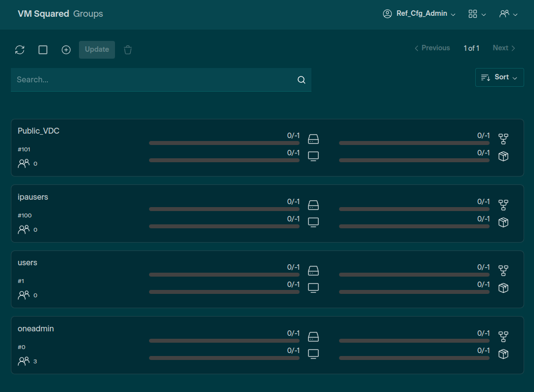Expand the Ref_Cfg_Admin user menu
Screen dimensions: 534x392
coord(419,14)
